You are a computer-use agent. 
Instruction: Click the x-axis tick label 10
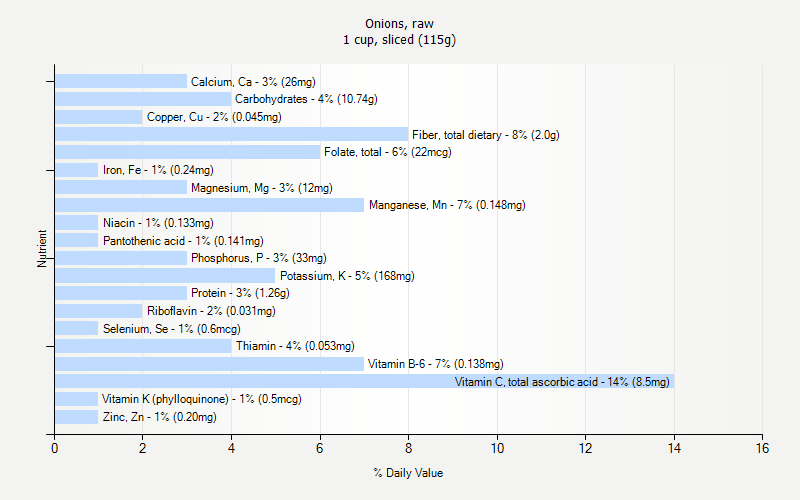(497, 448)
